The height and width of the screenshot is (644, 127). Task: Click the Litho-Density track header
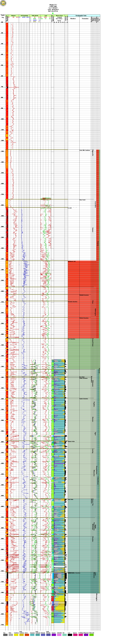(x=35, y=15)
